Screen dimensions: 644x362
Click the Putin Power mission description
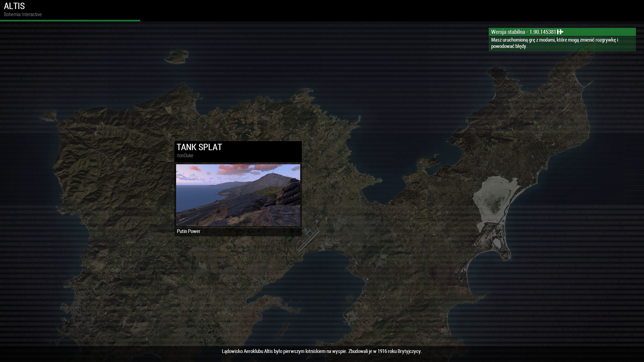[189, 231]
